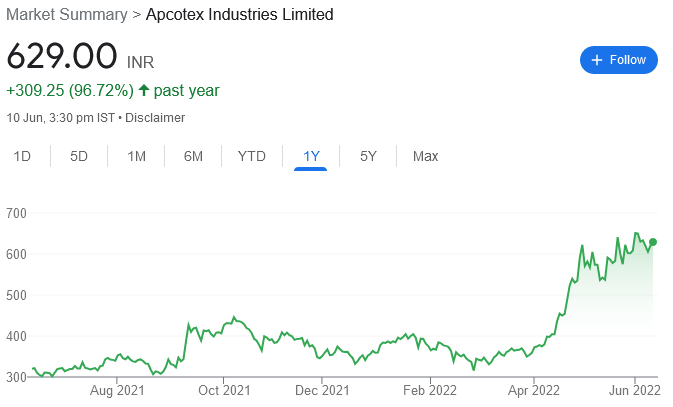The height and width of the screenshot is (407, 673).
Task: Click the Apr 2022 axis label
Action: point(533,391)
